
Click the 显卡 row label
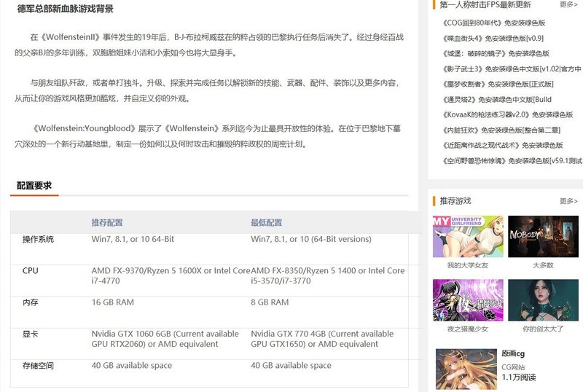[x=31, y=334]
